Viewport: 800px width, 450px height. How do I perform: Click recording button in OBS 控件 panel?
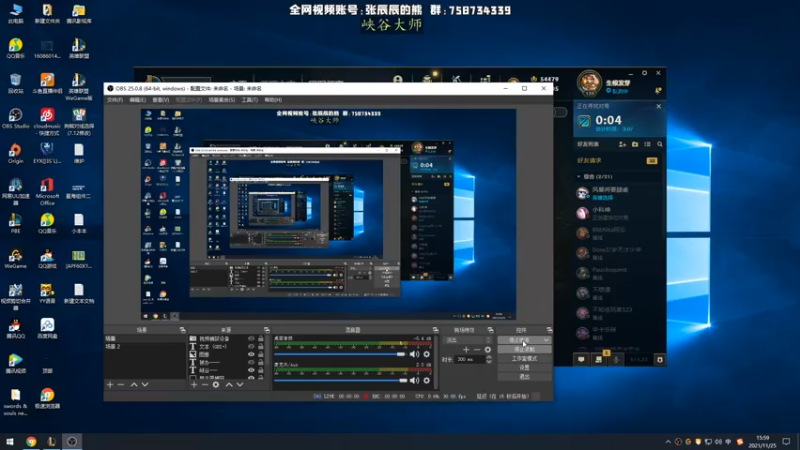point(524,349)
